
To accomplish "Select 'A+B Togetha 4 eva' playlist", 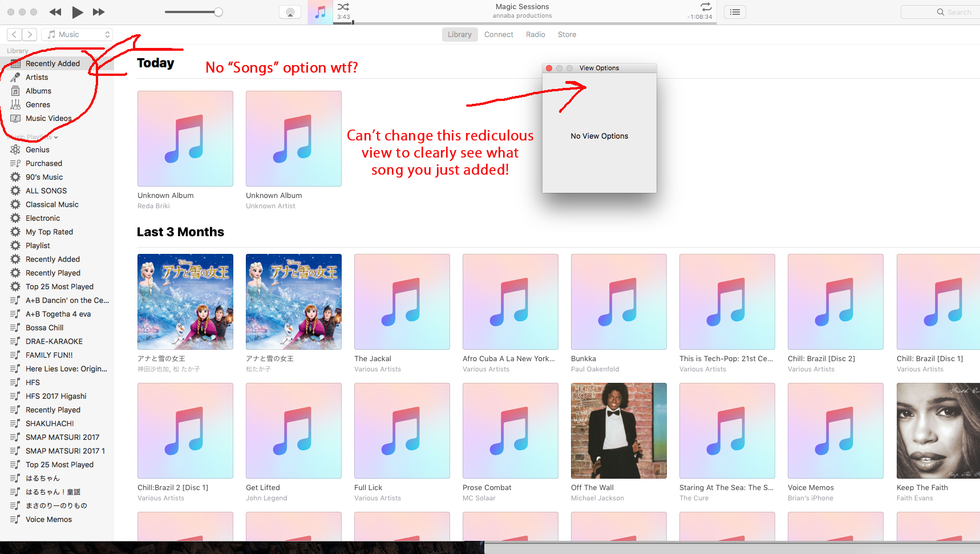I will coord(57,314).
